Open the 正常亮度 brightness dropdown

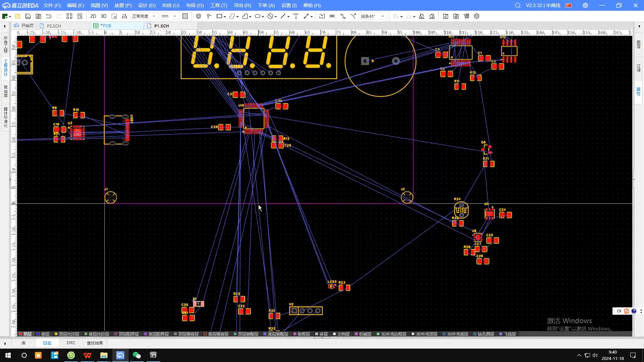144,16
